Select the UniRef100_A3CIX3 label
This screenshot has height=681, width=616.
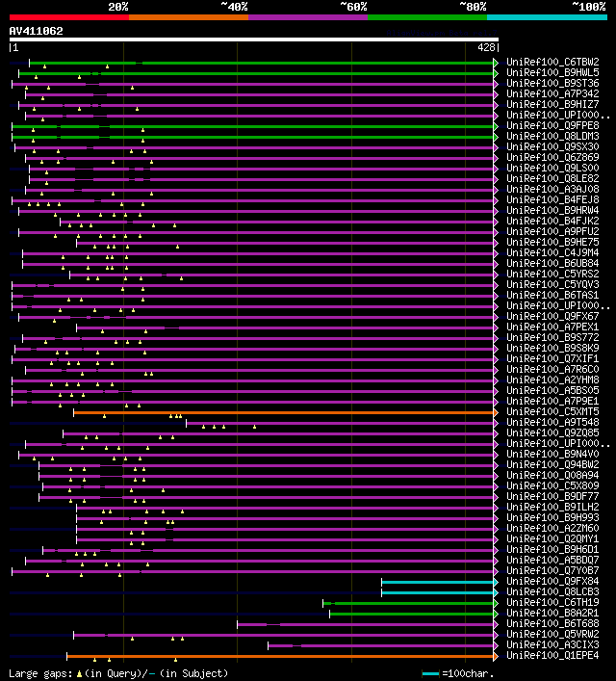(552, 645)
